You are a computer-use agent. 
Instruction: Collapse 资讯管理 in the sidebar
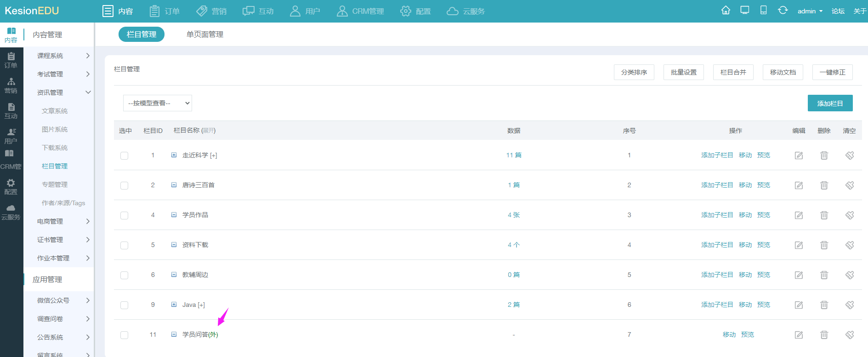pyautogui.click(x=59, y=92)
